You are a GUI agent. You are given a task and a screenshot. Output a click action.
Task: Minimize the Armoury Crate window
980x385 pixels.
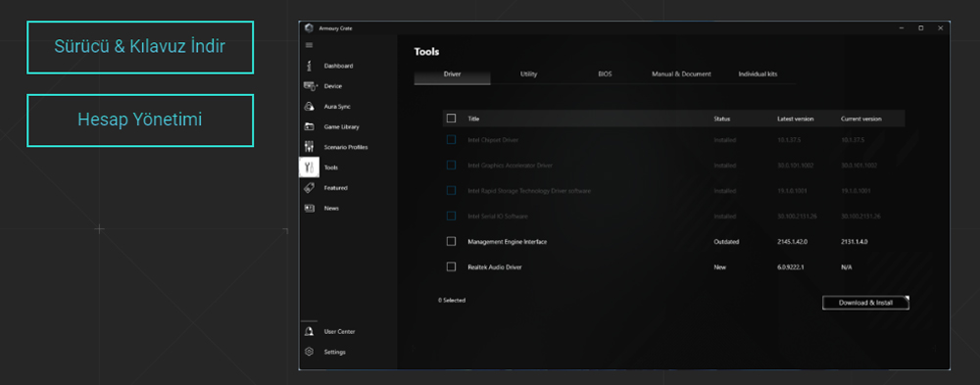[902, 28]
